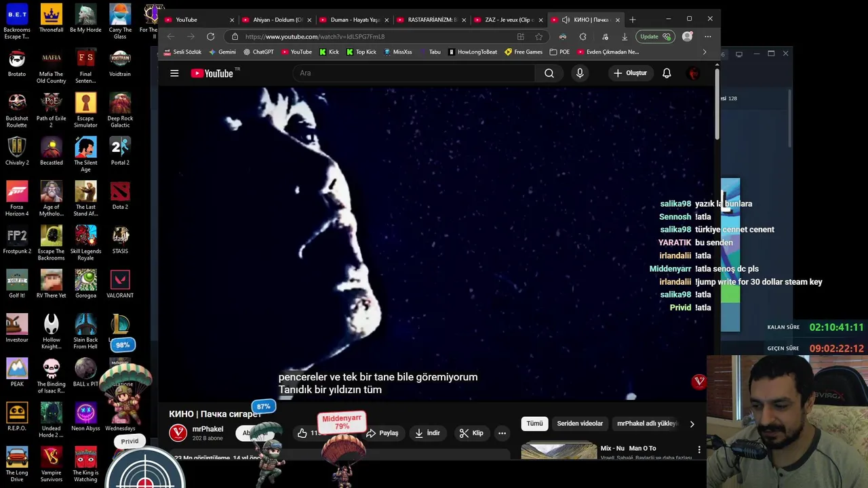Open the ChatGPT bookmark
The height and width of the screenshot is (488, 868).
[x=258, y=52]
